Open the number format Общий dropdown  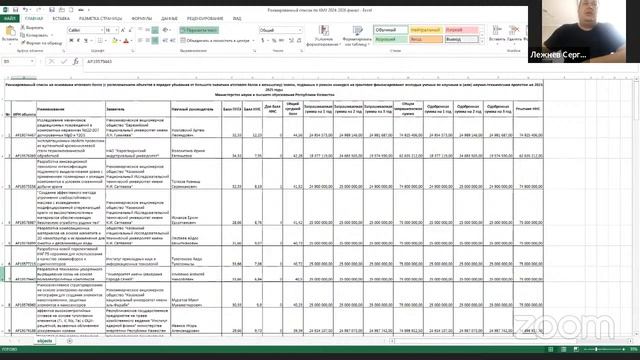pos(300,30)
